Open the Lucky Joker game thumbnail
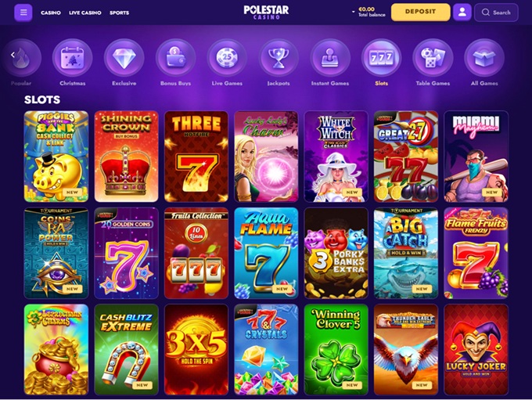Image resolution: width=532 pixels, height=400 pixels. [x=476, y=350]
